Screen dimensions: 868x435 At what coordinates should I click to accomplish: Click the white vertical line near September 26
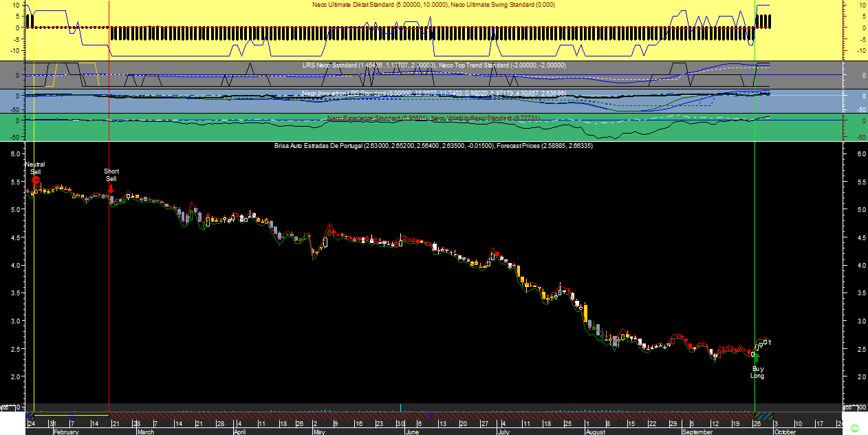coord(755,206)
